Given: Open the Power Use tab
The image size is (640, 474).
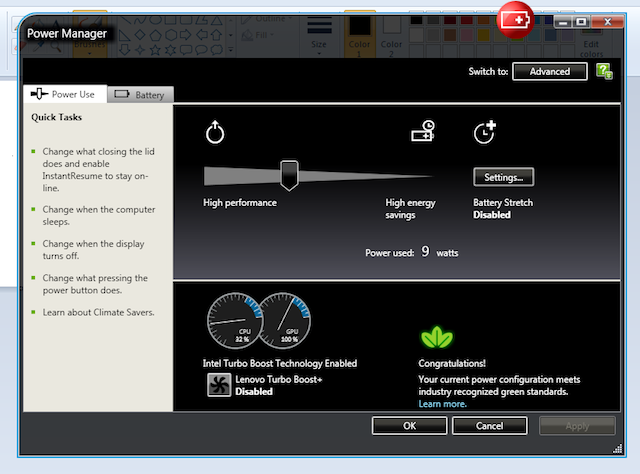Looking at the screenshot, I should click(65, 94).
